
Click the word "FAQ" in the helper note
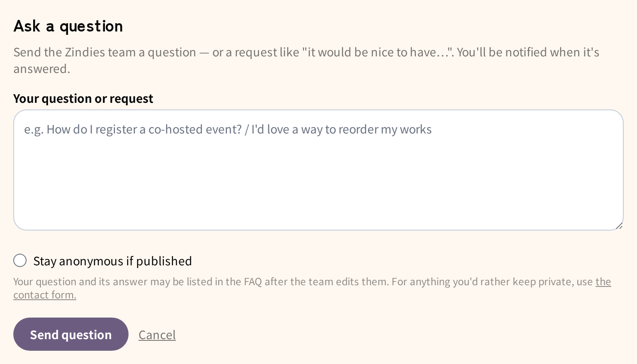tap(253, 281)
